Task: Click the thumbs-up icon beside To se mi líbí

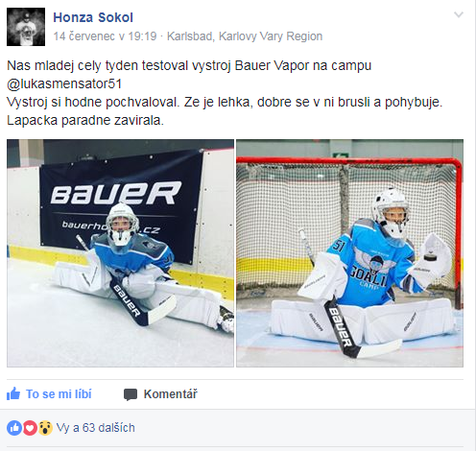Action: click(13, 393)
